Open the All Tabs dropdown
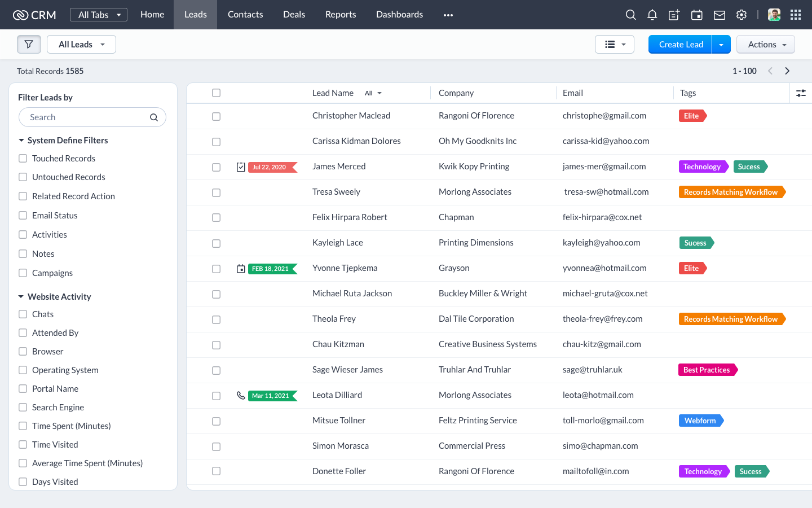 (x=98, y=15)
